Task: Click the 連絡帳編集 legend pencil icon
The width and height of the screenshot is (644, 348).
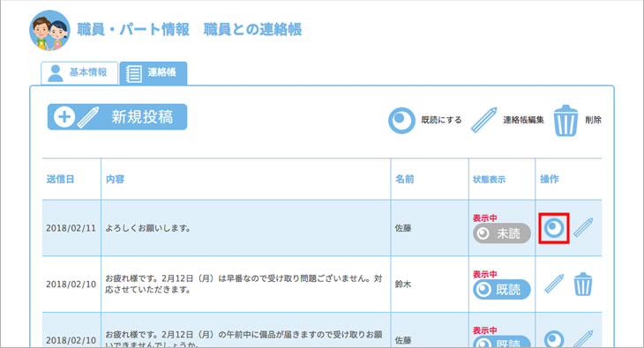Action: coord(483,120)
